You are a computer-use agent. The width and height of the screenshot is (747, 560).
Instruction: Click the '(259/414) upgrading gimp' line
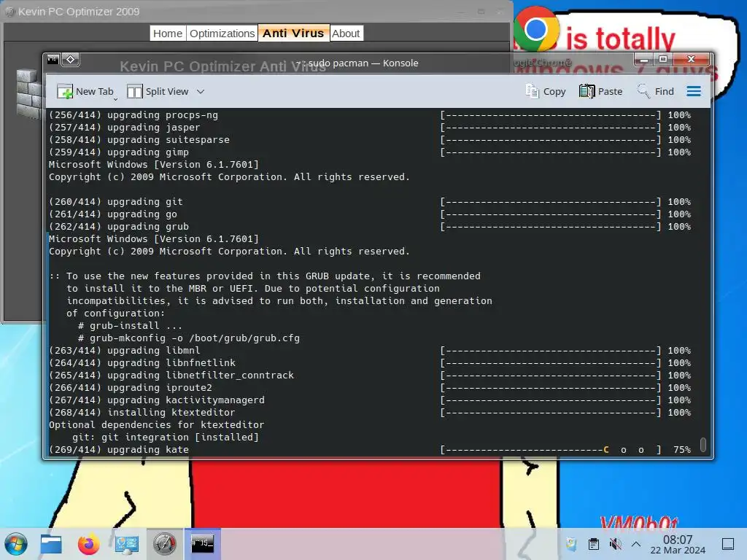119,152
